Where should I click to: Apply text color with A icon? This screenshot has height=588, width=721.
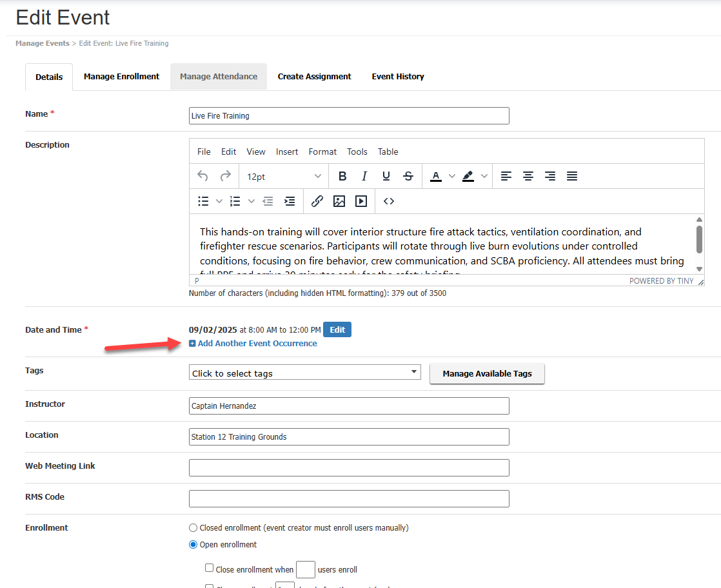pos(436,176)
